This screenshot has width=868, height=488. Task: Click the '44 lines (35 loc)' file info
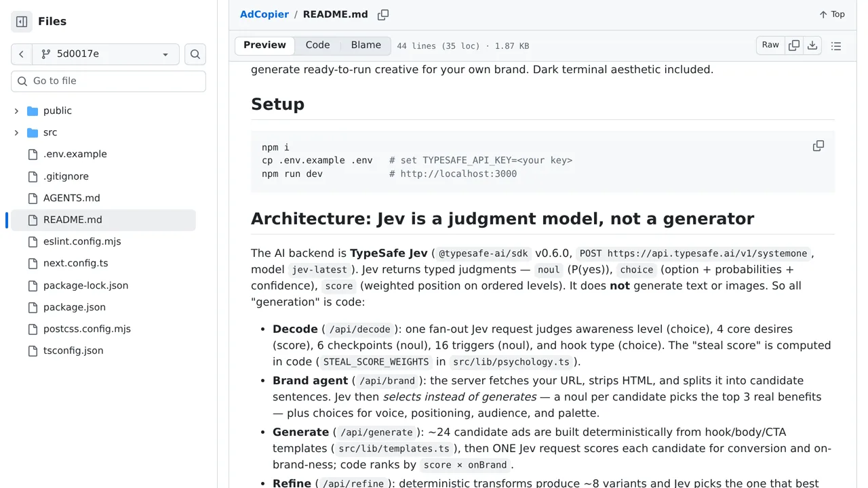[463, 46]
